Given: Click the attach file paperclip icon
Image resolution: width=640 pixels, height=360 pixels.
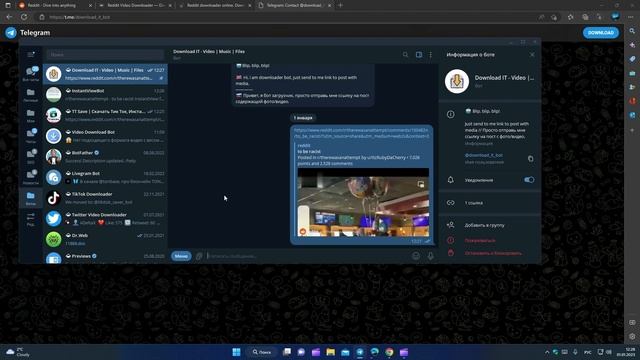Looking at the screenshot, I should (199, 256).
